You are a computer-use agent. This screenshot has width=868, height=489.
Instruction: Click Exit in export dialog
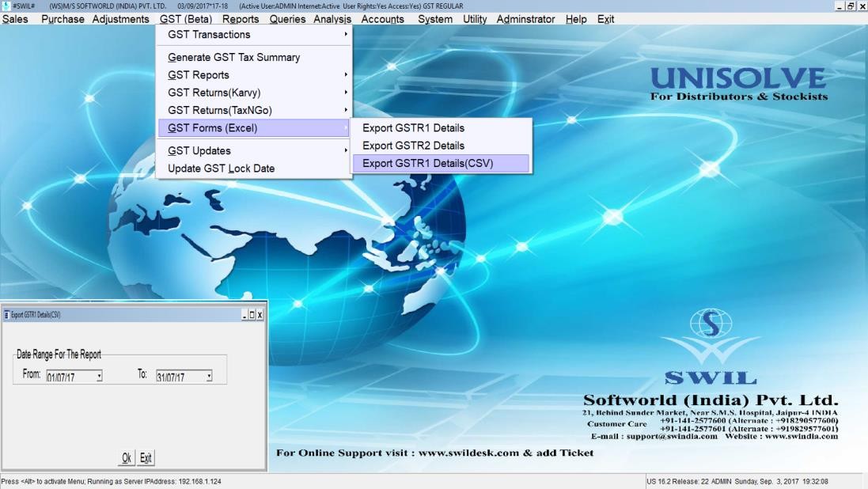(146, 457)
